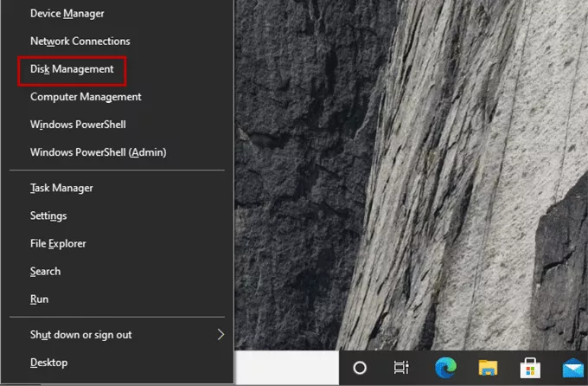Open Task View from the taskbar

(x=401, y=367)
